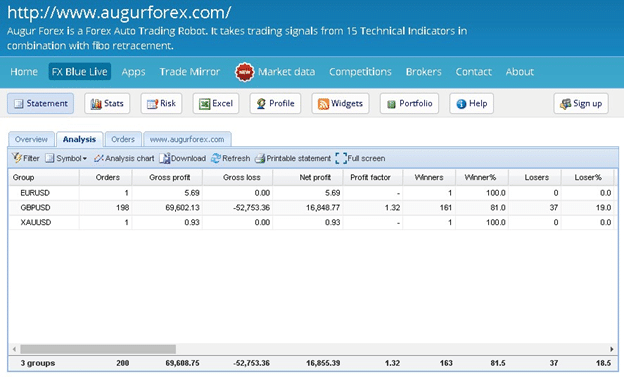Click the total net profit 16,855.39
Image resolution: width=624 pixels, height=377 pixels.
pos(323,363)
